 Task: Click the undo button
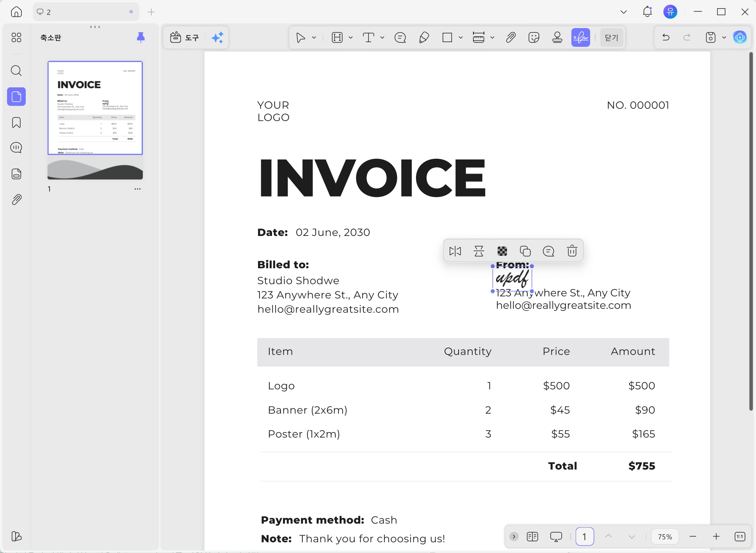[x=666, y=37]
